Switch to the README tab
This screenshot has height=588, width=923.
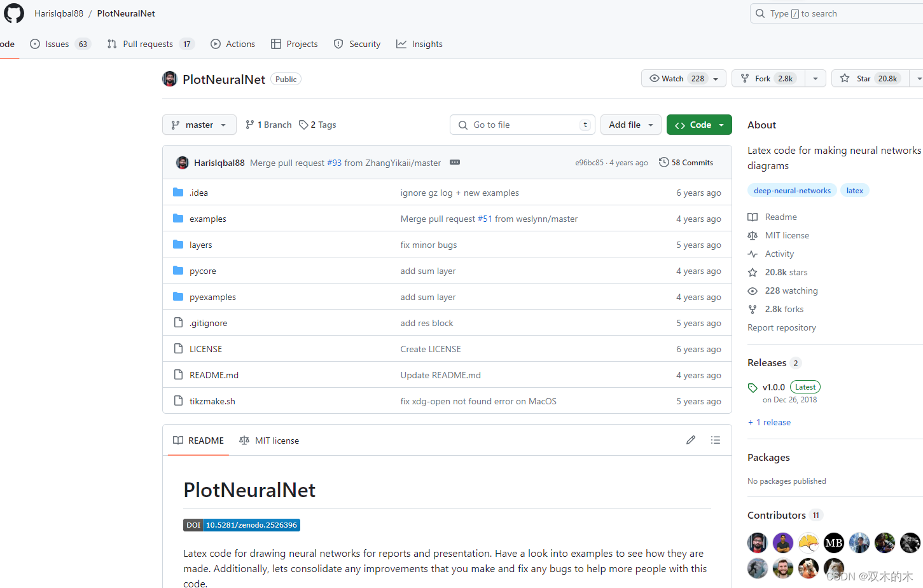coord(198,441)
